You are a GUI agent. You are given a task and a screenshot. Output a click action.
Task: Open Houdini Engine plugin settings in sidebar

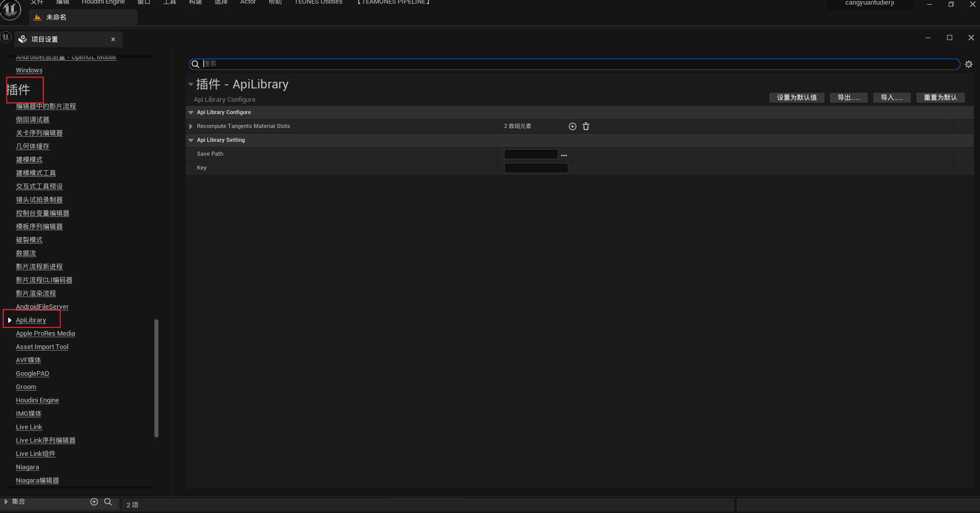click(38, 400)
